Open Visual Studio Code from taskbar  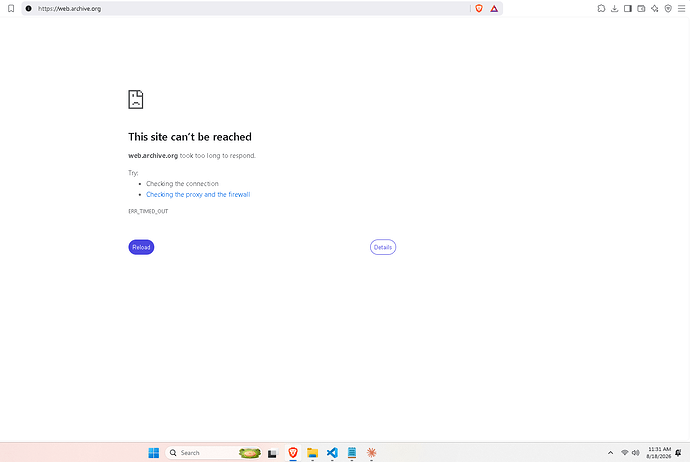pyautogui.click(x=332, y=453)
